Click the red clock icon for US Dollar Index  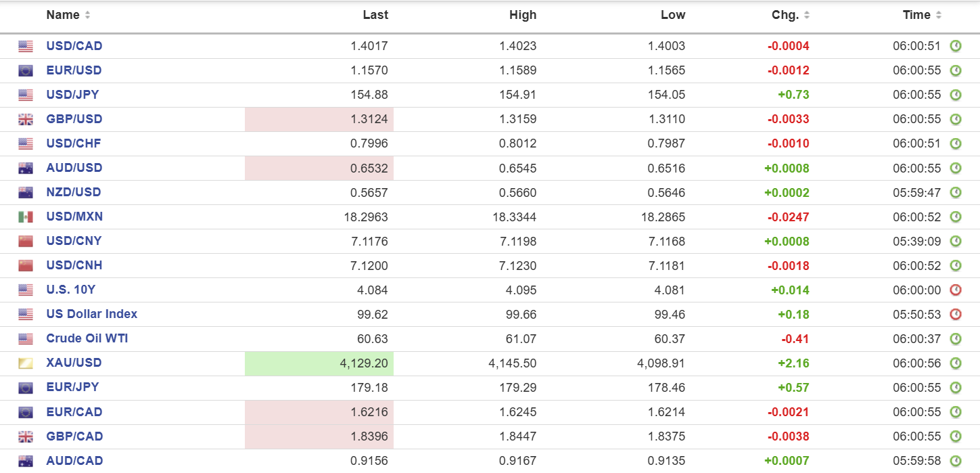coord(956,315)
